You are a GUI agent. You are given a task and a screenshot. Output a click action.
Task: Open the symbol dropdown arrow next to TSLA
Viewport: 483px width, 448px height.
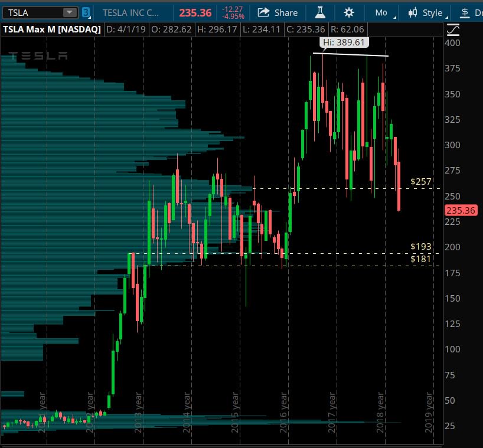tap(70, 12)
